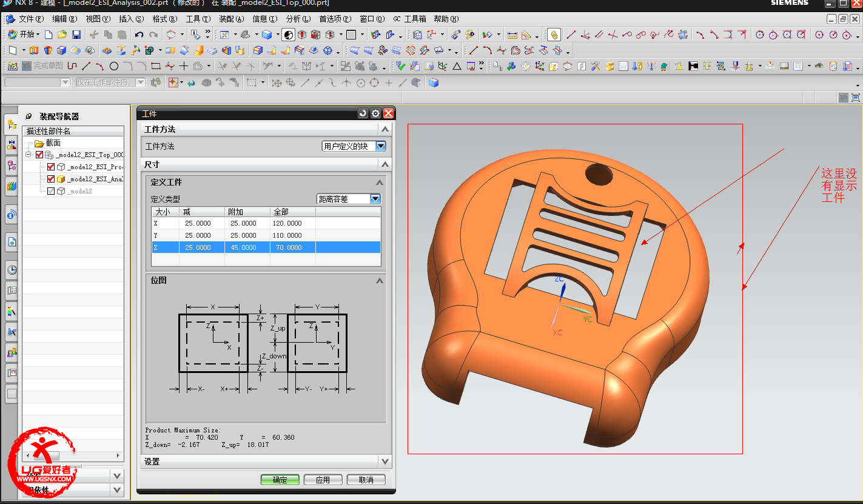Viewport: 863px width, 504px height.
Task: Open the 装配(A) menu
Action: (x=231, y=19)
